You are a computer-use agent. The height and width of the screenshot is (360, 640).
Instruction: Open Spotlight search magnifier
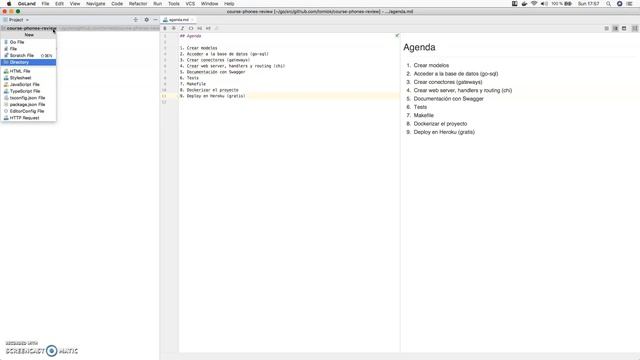(x=609, y=4)
